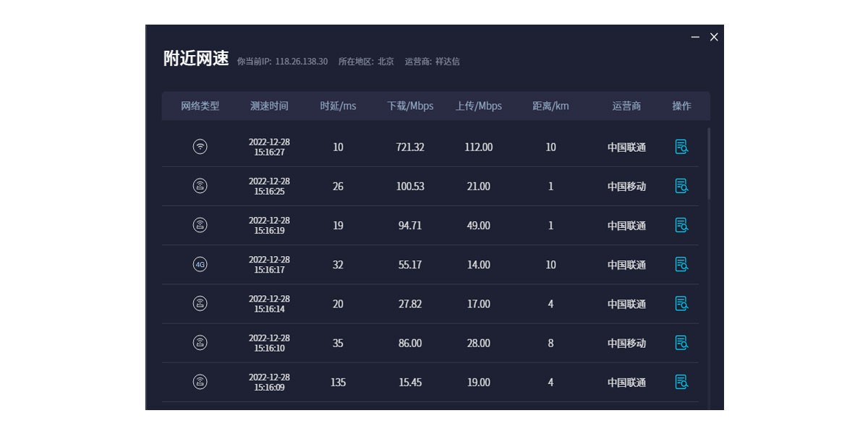Select download speed 15.45
This screenshot has height=434, width=868.
[x=410, y=381]
